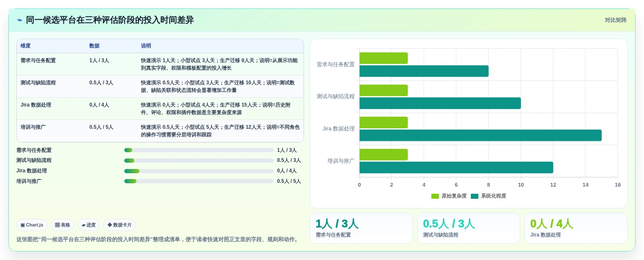Click the description starting 快速演示 1人天
Image resolution: width=644 pixels, height=260 pixels.
click(x=220, y=65)
